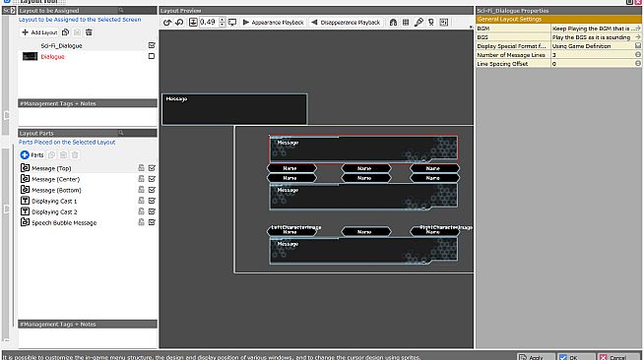Click the copy part icon next to Parts
This screenshot has height=360, width=644.
tap(52, 155)
